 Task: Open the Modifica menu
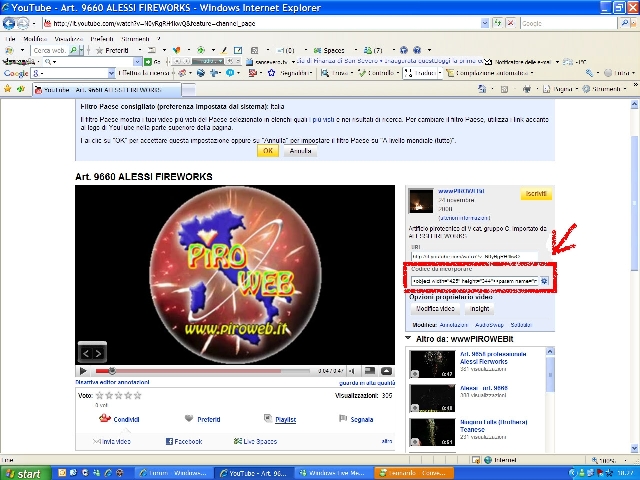pyautogui.click(x=35, y=39)
